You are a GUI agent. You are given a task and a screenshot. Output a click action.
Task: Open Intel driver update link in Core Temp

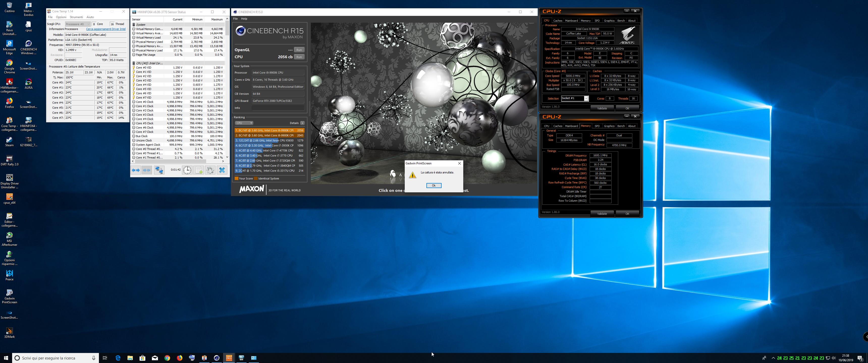(x=106, y=29)
